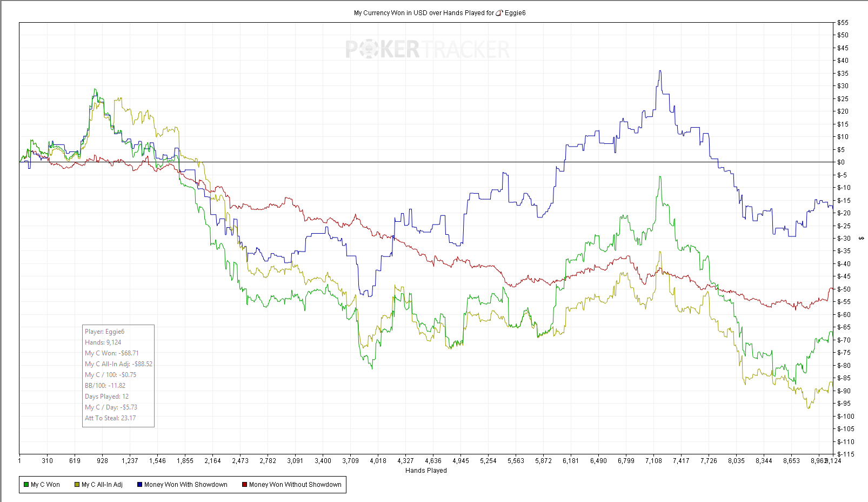
Task: Click the "$-50" value on the y-axis
Action: pyautogui.click(x=844, y=289)
